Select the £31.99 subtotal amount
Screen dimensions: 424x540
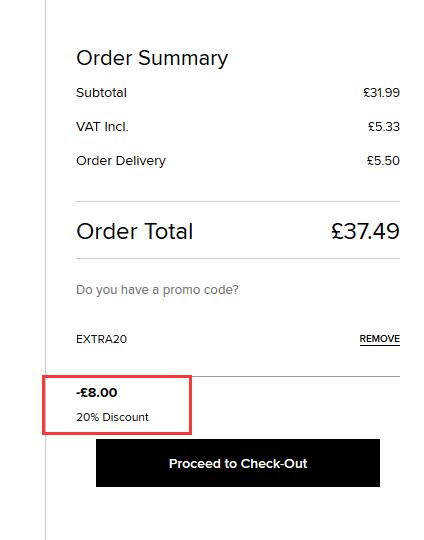(x=381, y=93)
